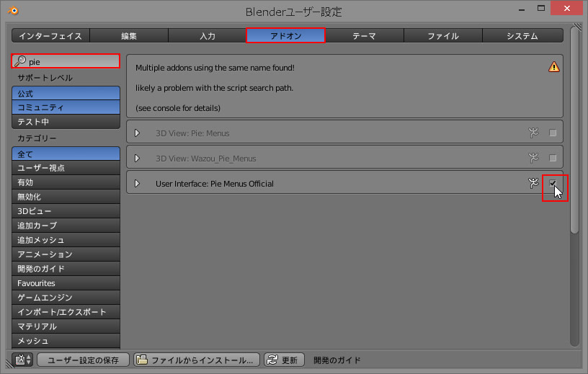Screen dimensions: 588x374
Task: Click community icon on Pie Menus Official row
Action: click(x=533, y=183)
